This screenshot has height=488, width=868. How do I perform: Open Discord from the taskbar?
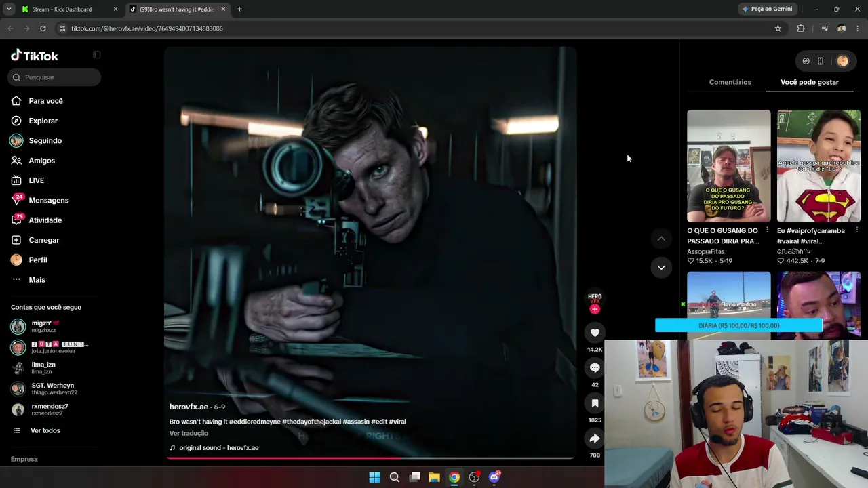click(494, 477)
